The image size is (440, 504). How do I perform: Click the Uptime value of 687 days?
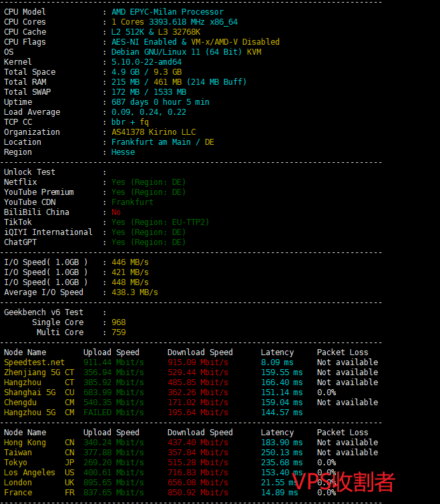coord(160,102)
